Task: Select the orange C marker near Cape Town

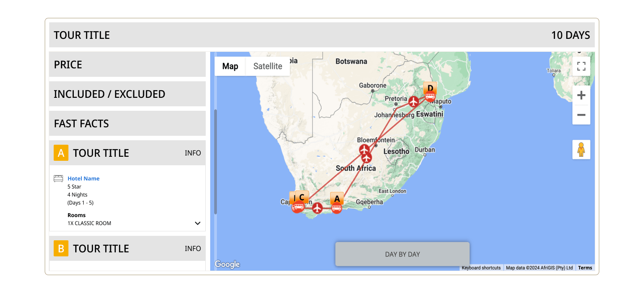Action: pyautogui.click(x=302, y=197)
